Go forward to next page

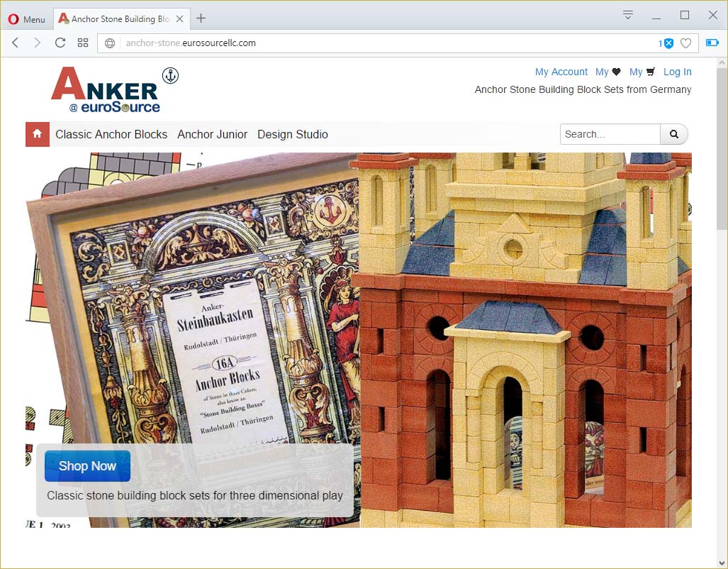tap(37, 43)
